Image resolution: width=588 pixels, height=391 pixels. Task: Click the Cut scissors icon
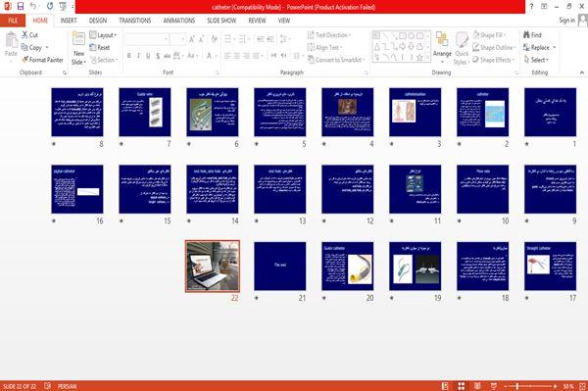[24, 35]
